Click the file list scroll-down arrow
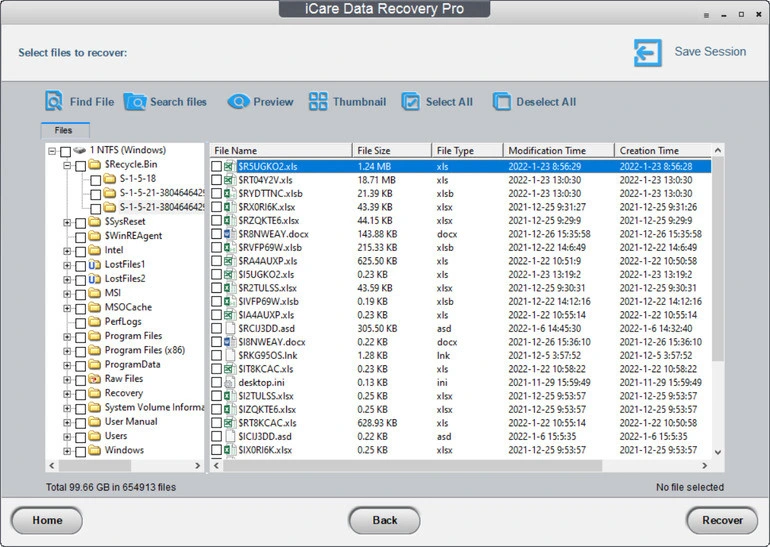Viewport: 770px width, 547px height. click(717, 452)
